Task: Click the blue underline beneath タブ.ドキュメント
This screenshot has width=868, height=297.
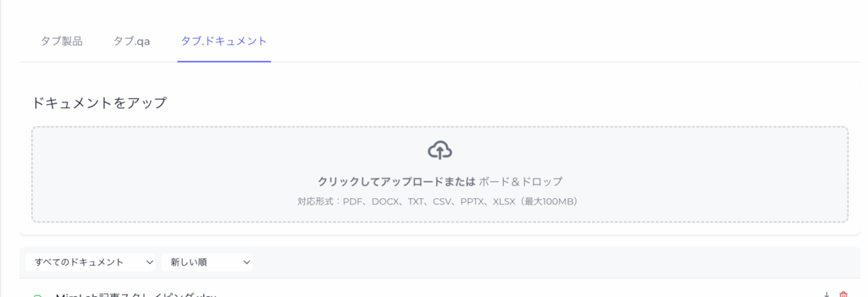Action: pyautogui.click(x=224, y=61)
